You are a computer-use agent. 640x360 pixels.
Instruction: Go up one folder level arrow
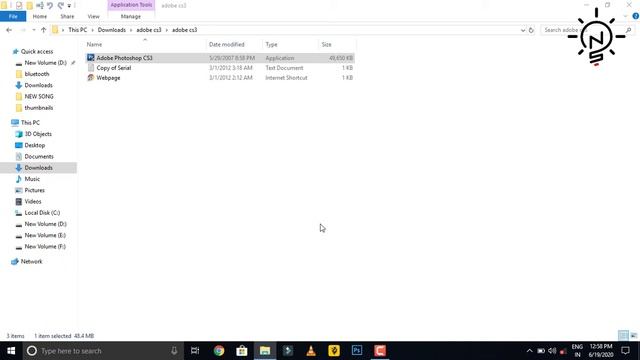pos(43,30)
